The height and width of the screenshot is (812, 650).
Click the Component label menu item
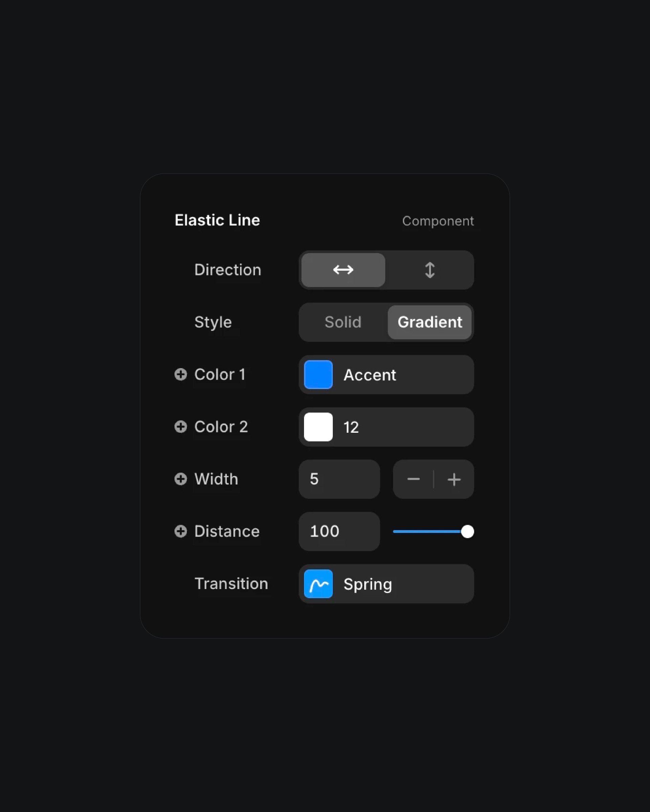pyautogui.click(x=438, y=221)
